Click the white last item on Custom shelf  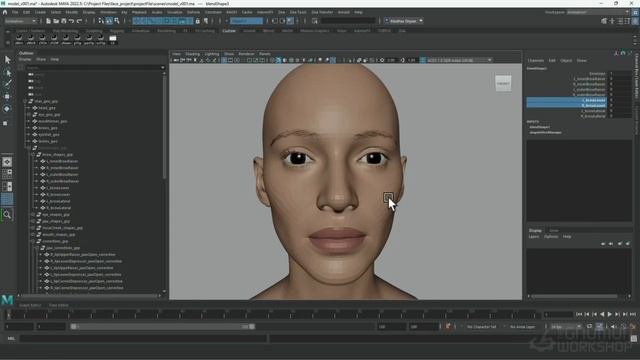click(113, 39)
